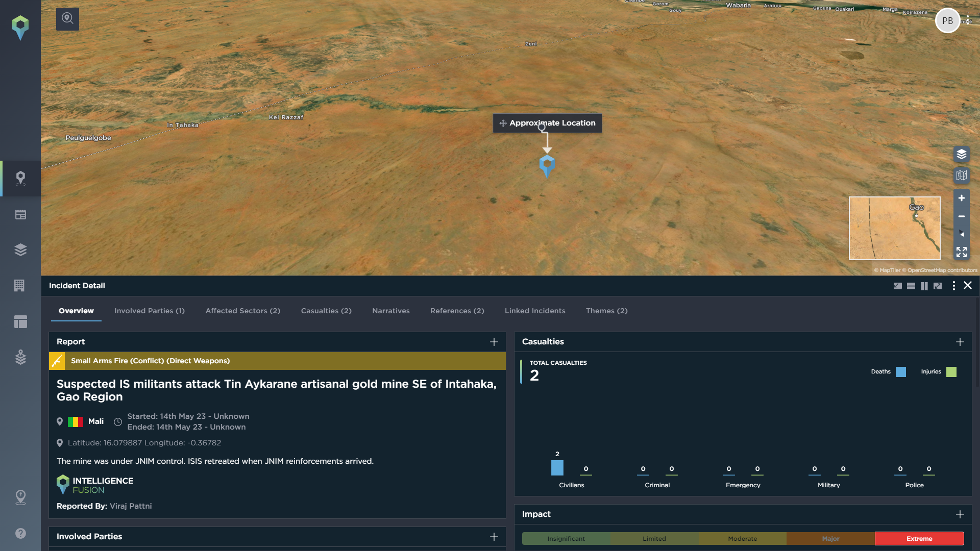
Task: Switch to the Casualties tab
Action: tap(327, 311)
